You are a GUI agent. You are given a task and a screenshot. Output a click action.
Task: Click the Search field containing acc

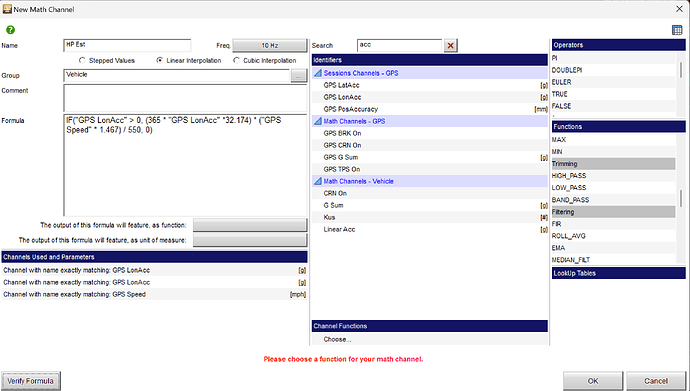click(400, 45)
